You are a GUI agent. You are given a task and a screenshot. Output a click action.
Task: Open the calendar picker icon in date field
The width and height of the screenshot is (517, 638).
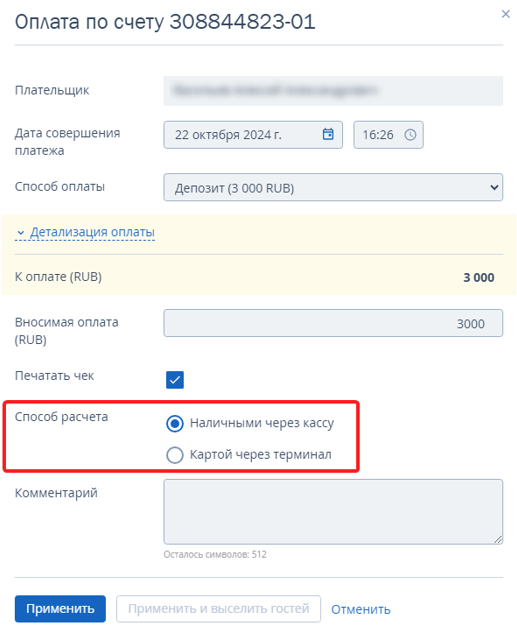click(328, 134)
